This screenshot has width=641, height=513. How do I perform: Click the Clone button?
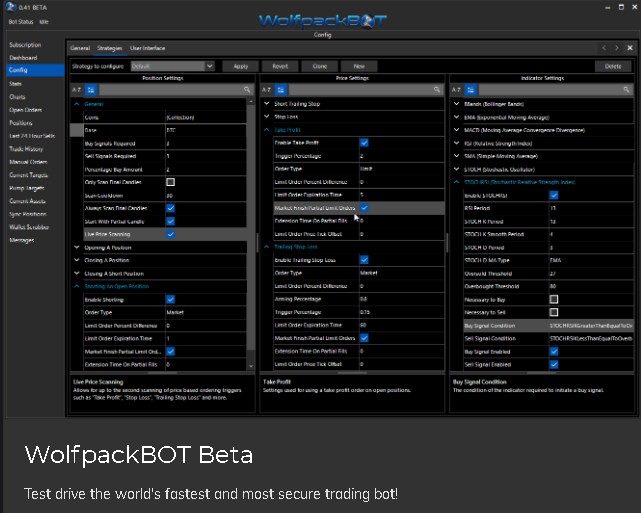320,66
